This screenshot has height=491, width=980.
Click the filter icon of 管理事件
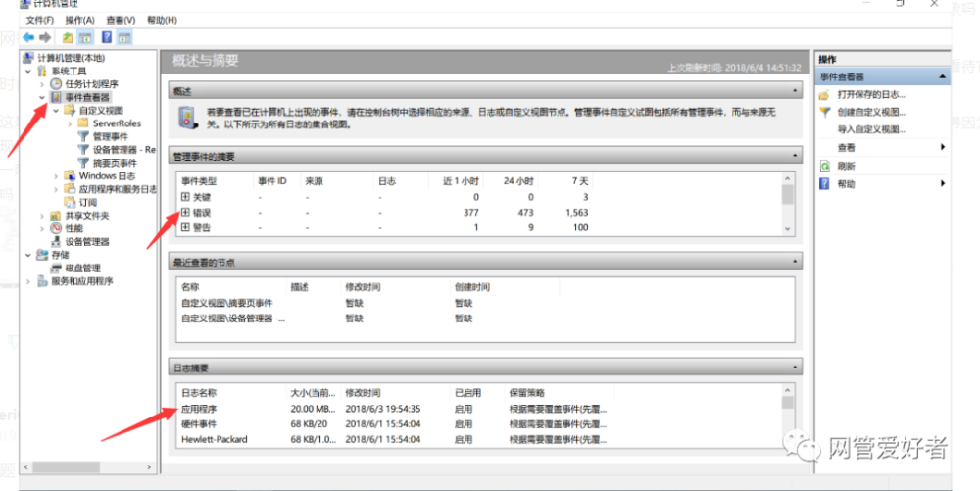(x=83, y=136)
